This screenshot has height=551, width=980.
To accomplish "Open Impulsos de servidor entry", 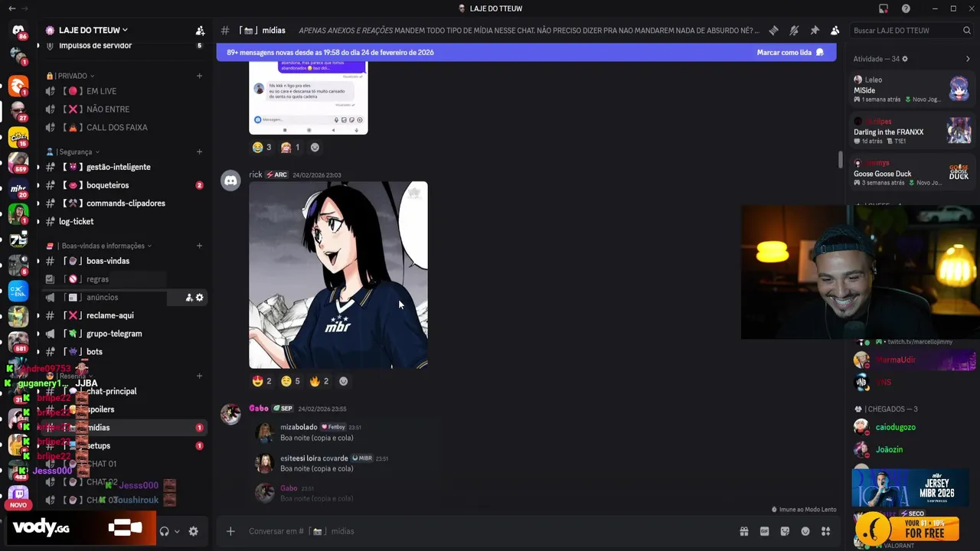I will click(x=123, y=46).
